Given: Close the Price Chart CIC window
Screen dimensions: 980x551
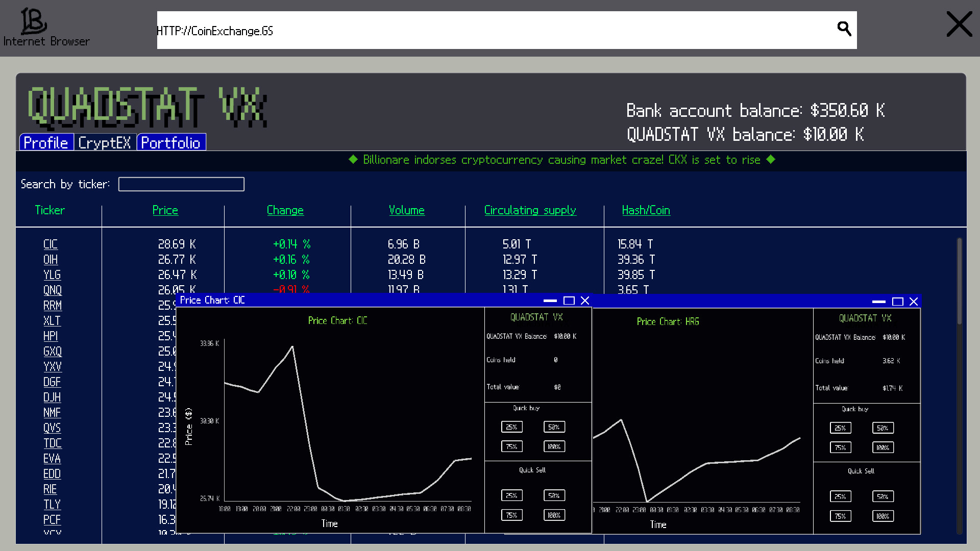Looking at the screenshot, I should pos(585,300).
